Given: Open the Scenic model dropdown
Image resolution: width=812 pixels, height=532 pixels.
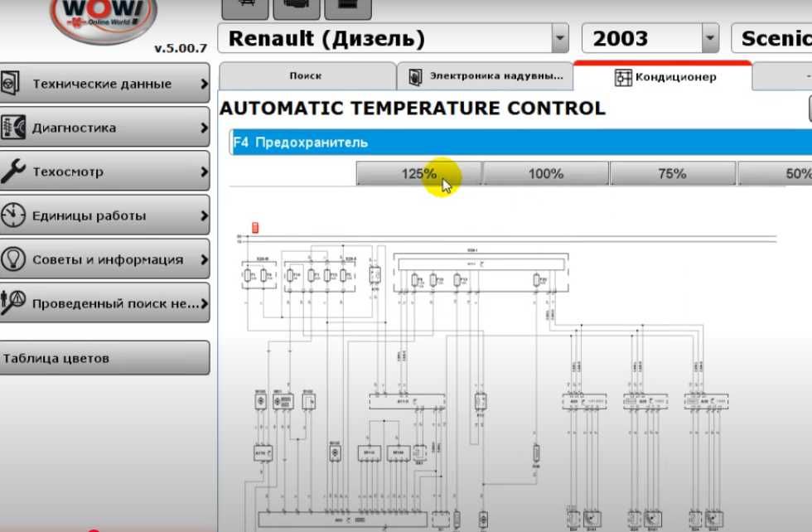Looking at the screenshot, I should coord(771,38).
